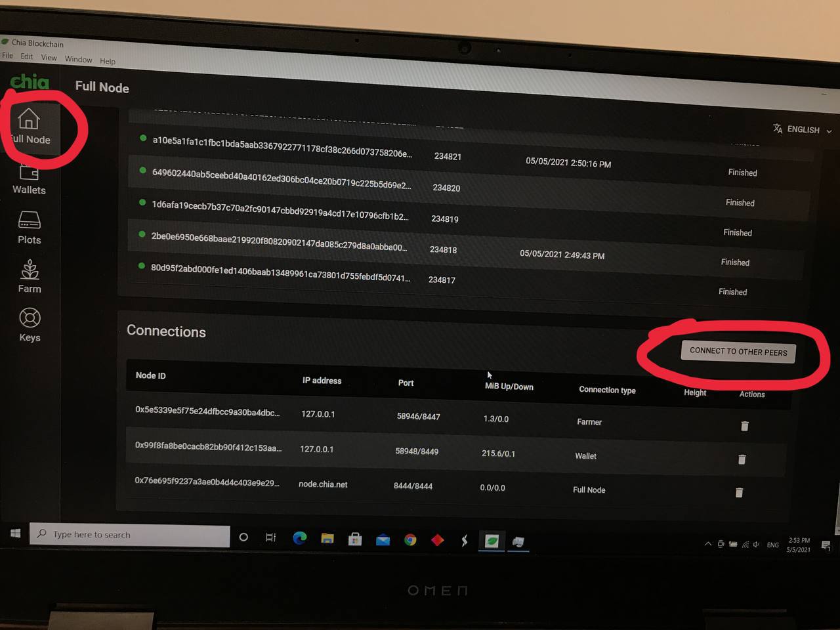Viewport: 840px width, 630px height.
Task: Click node ID 0x5e5339e5f75e
Action: (207, 411)
